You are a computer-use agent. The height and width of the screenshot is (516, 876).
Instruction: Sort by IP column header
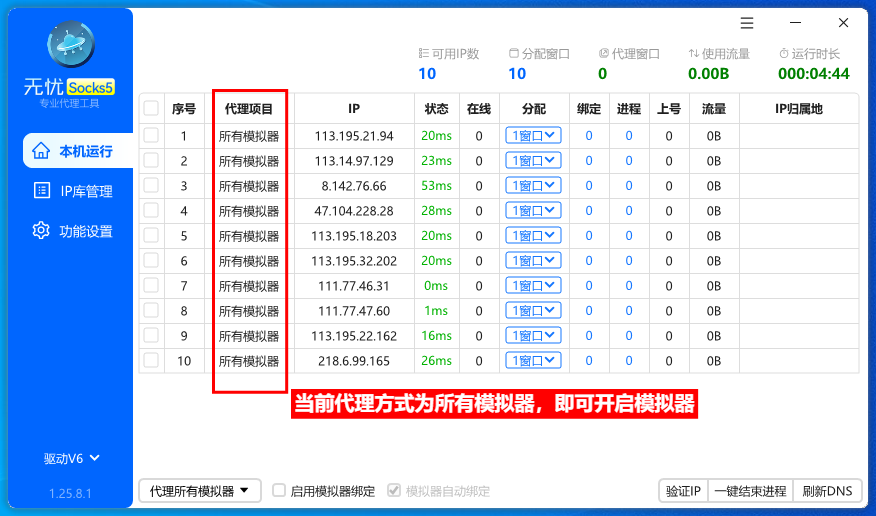coord(354,109)
